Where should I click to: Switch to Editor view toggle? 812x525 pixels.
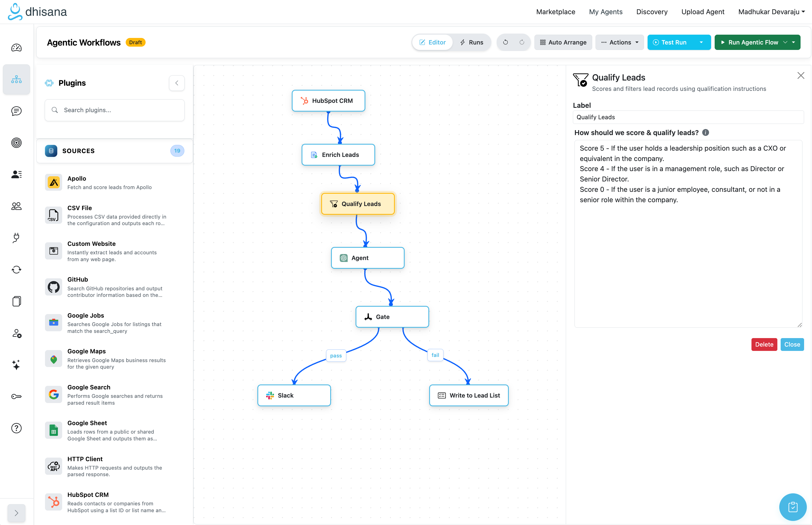[432, 42]
